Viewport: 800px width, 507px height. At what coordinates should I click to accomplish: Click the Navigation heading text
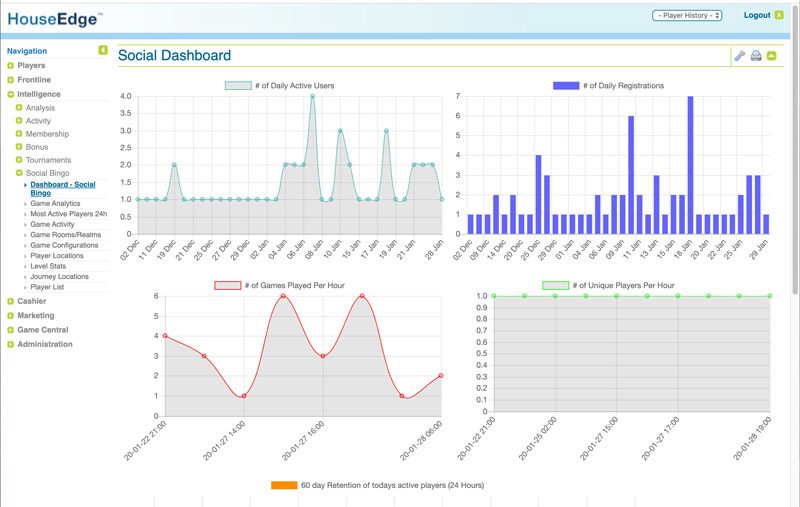[27, 51]
